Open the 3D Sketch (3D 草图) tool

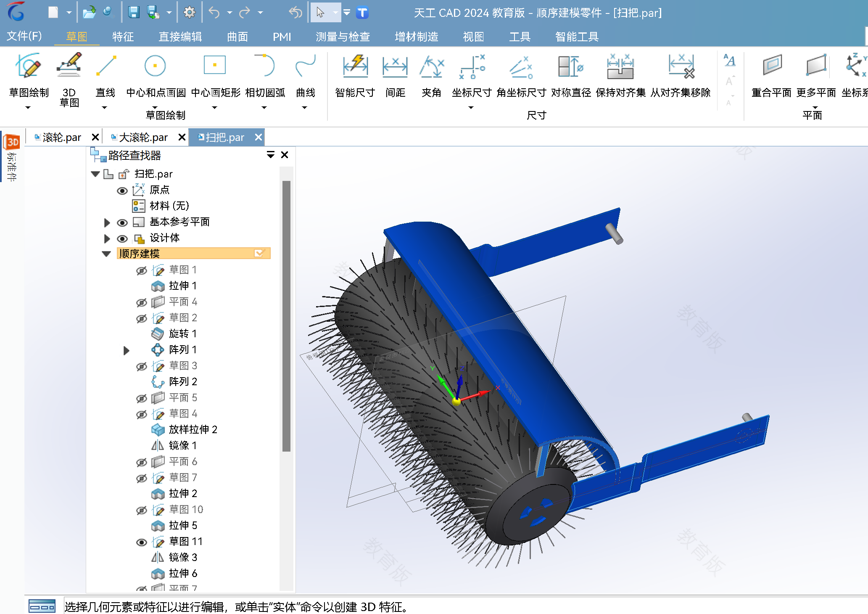[x=69, y=80]
